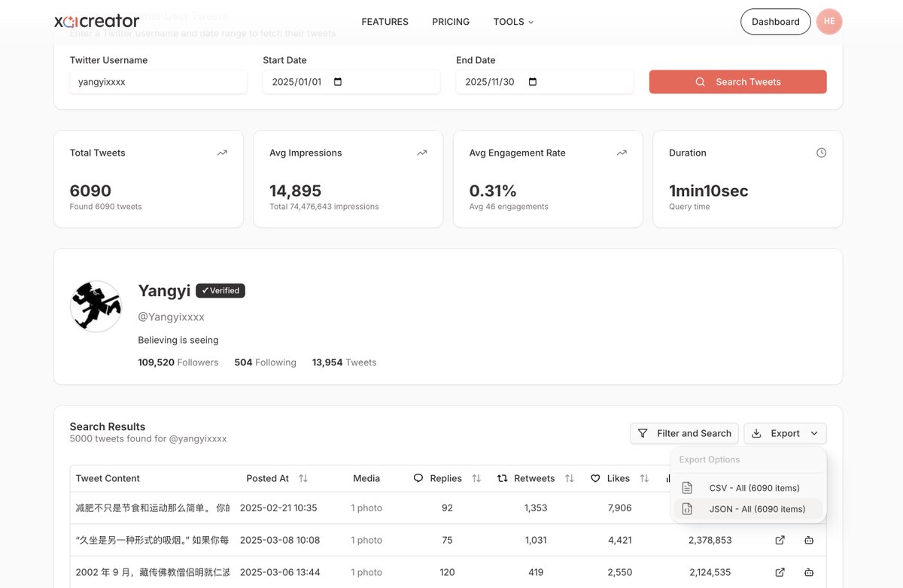Click 1 photo in the 2025-03-08 row
This screenshot has width=903, height=588.
coord(366,540)
